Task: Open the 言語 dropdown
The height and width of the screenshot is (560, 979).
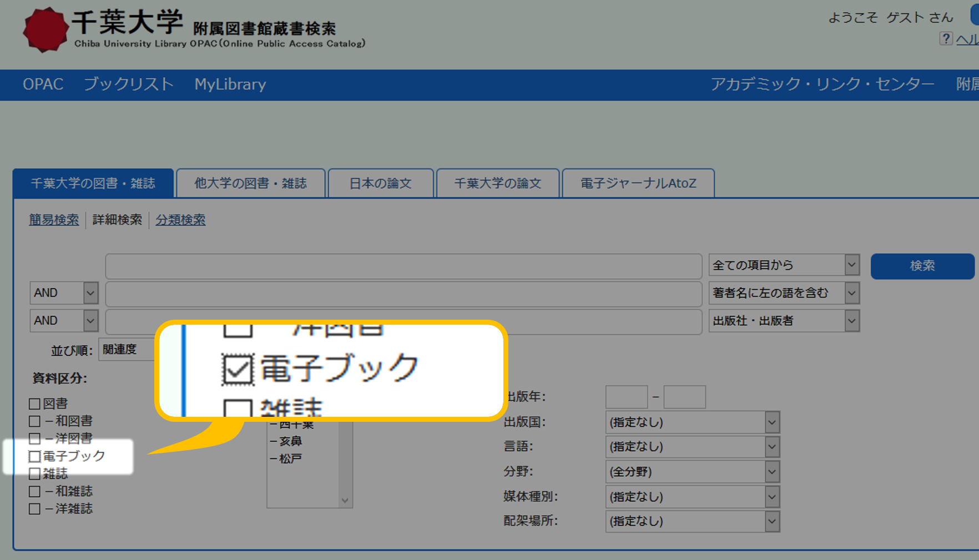Action: tap(693, 447)
